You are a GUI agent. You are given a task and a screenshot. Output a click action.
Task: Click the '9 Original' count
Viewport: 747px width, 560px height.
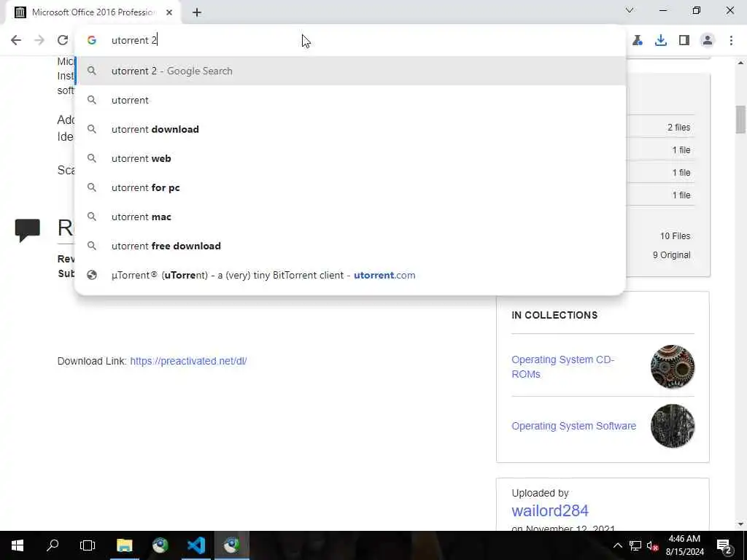[671, 254]
